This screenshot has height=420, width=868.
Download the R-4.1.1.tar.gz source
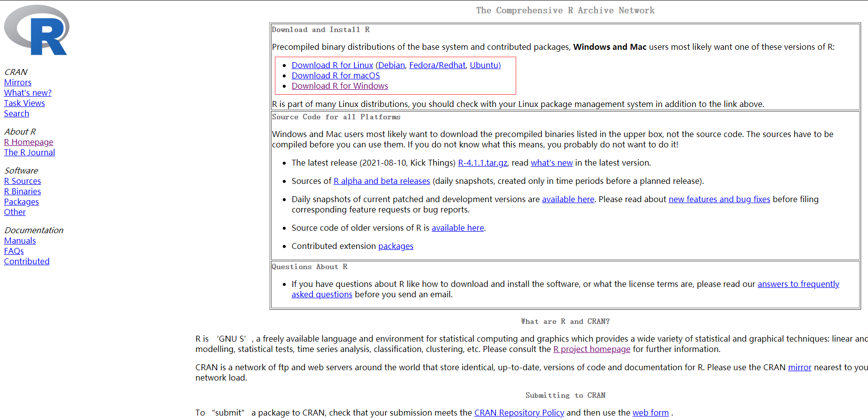483,163
